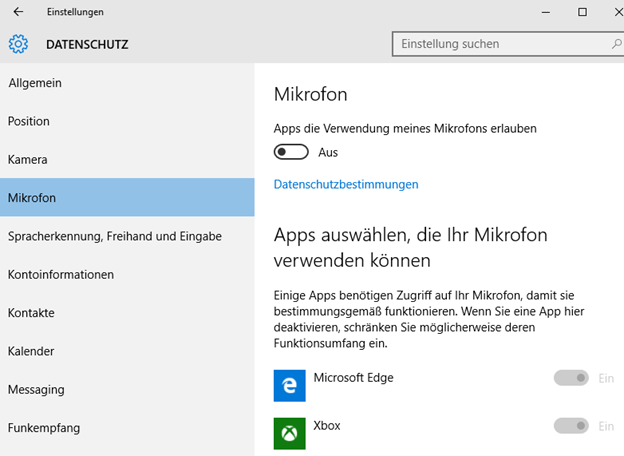Toggle the Microsoft Edge microphone switch
This screenshot has width=624, height=456.
tap(571, 378)
